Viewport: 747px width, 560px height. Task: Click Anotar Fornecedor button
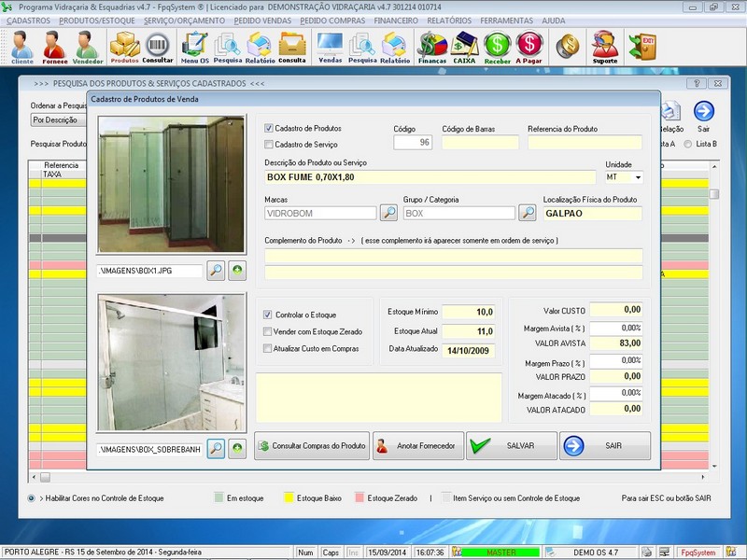coord(418,446)
